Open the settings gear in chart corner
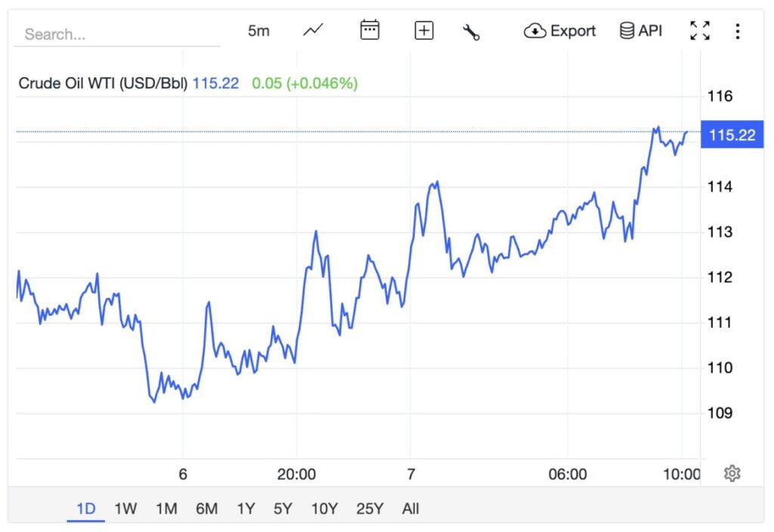This screenshot has width=774, height=532. [x=731, y=473]
